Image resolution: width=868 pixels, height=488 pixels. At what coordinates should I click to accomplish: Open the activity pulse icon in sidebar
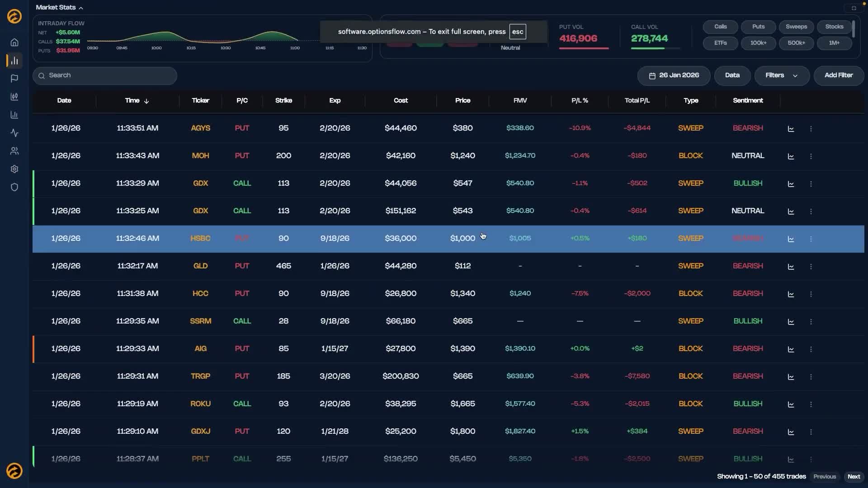[14, 133]
